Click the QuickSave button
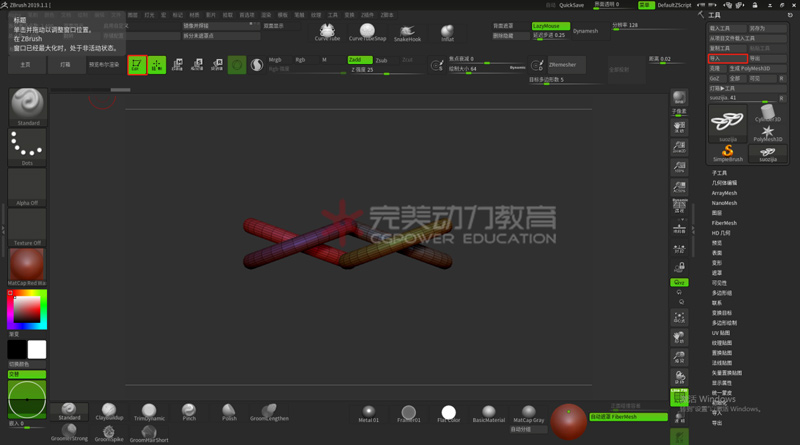800x445 pixels. 571,5
